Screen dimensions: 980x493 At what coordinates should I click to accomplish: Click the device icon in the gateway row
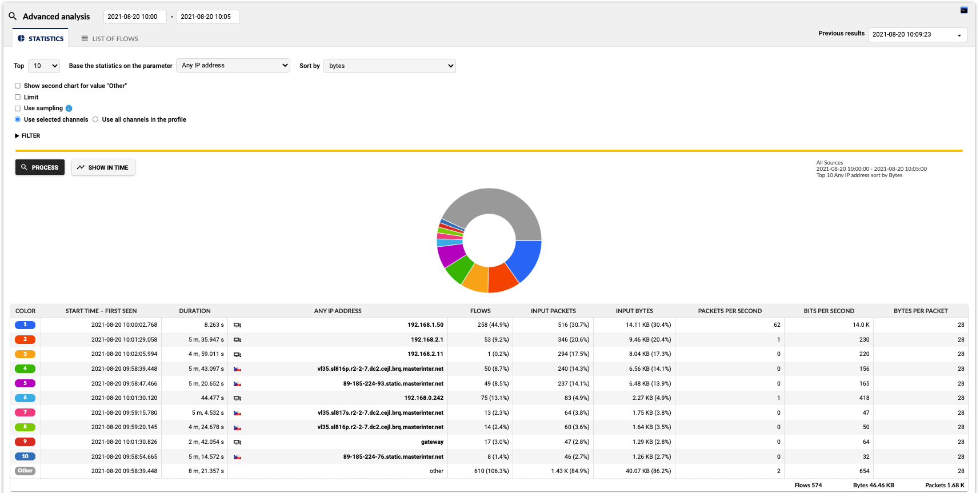[x=237, y=442]
